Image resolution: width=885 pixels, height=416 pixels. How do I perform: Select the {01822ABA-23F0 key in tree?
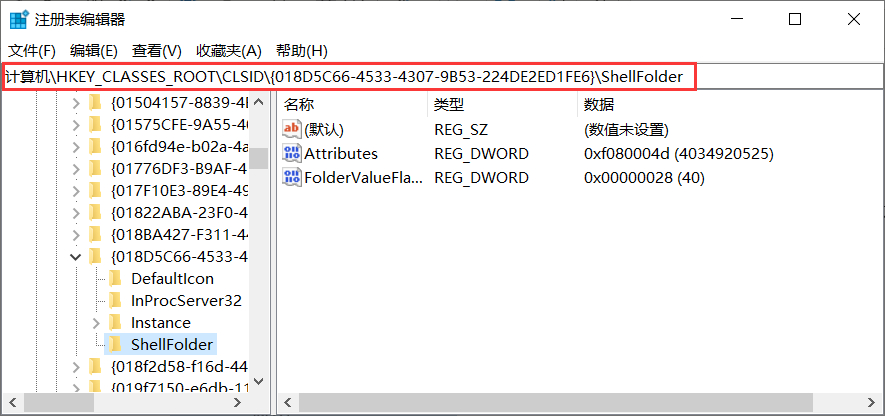click(x=178, y=212)
